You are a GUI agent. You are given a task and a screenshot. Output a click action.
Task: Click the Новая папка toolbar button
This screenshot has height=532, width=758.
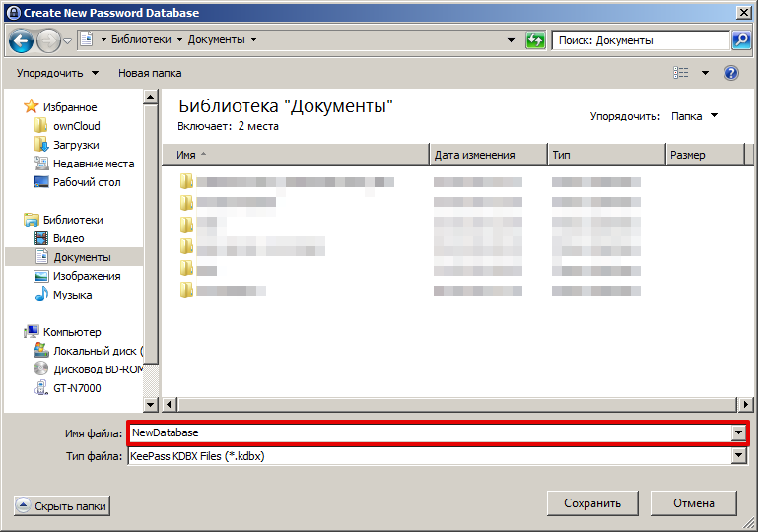[x=150, y=73]
